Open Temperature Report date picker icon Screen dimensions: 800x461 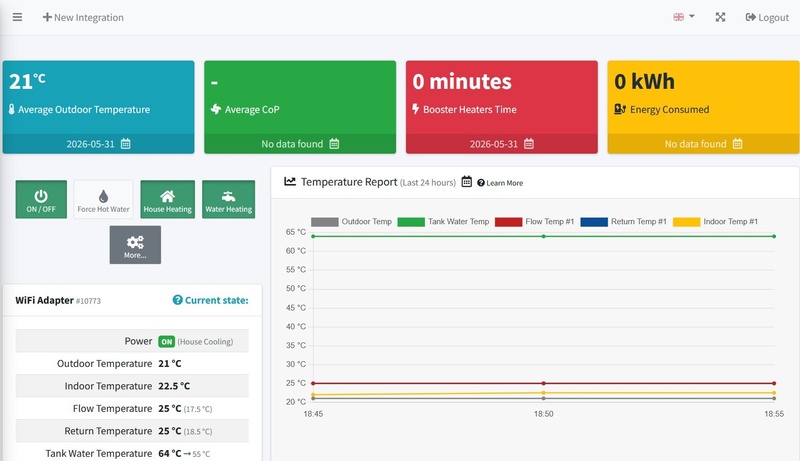point(466,182)
